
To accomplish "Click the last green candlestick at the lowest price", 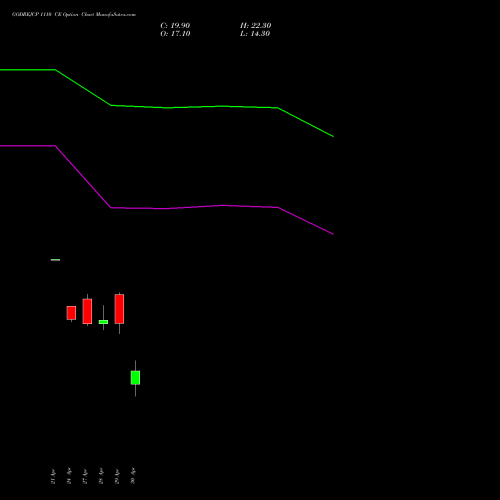I will [x=135, y=378].
